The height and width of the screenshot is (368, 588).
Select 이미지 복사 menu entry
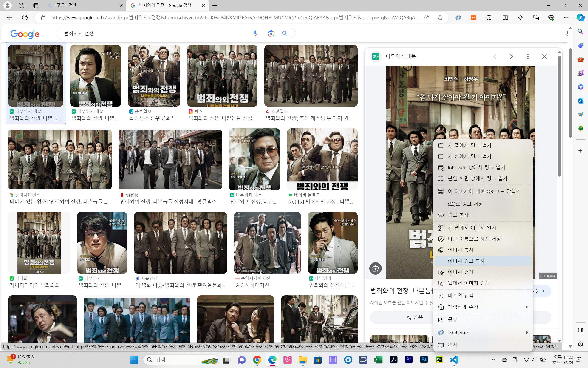(483, 250)
